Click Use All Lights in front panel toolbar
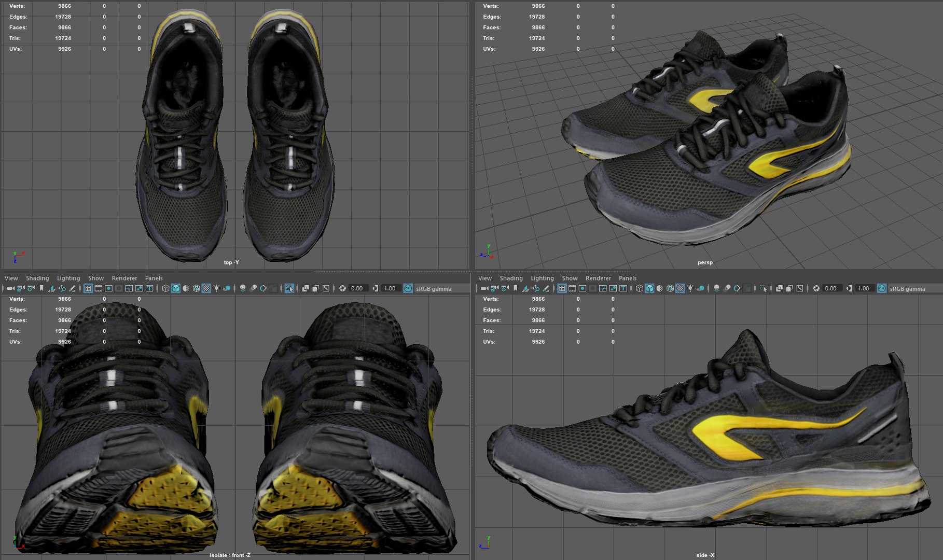 tap(217, 288)
